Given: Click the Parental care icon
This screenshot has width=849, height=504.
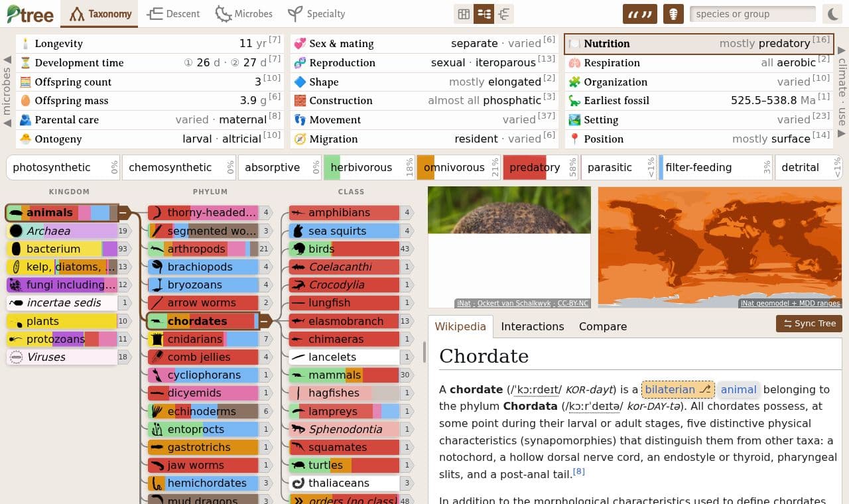Looking at the screenshot, I should [25, 120].
